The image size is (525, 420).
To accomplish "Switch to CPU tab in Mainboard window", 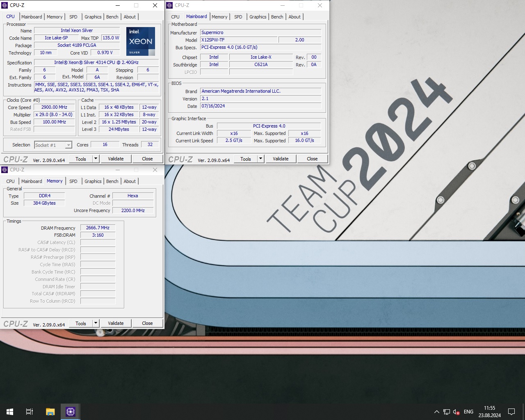I will click(175, 17).
